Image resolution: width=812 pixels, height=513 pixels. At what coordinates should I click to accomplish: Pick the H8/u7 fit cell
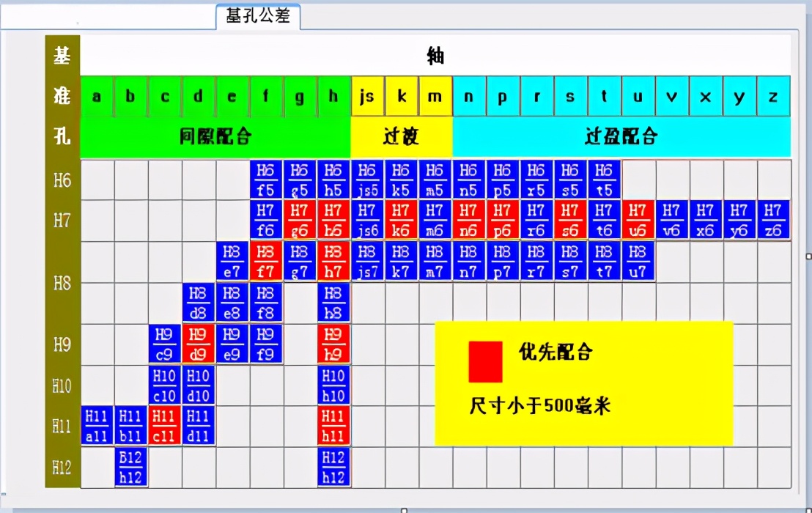(x=638, y=262)
